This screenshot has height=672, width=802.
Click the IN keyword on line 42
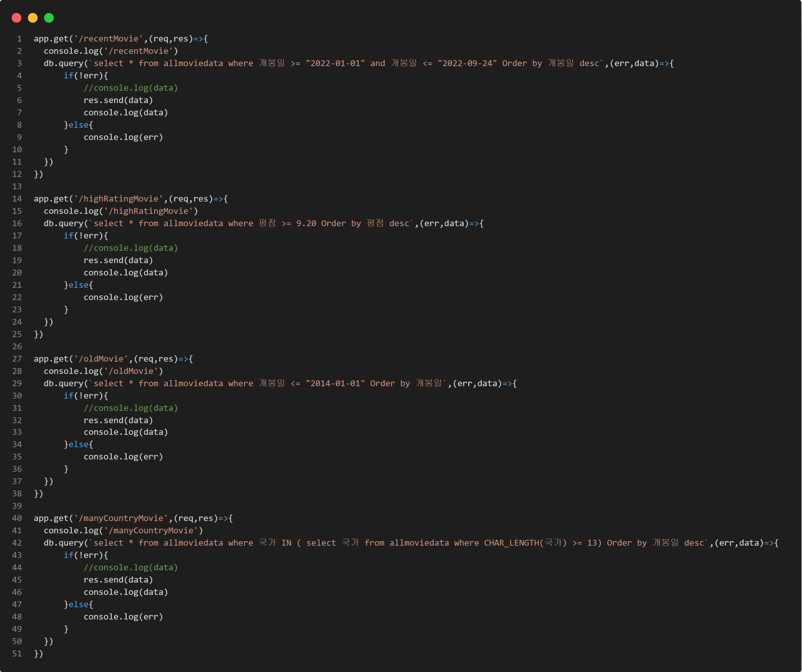pyautogui.click(x=287, y=543)
